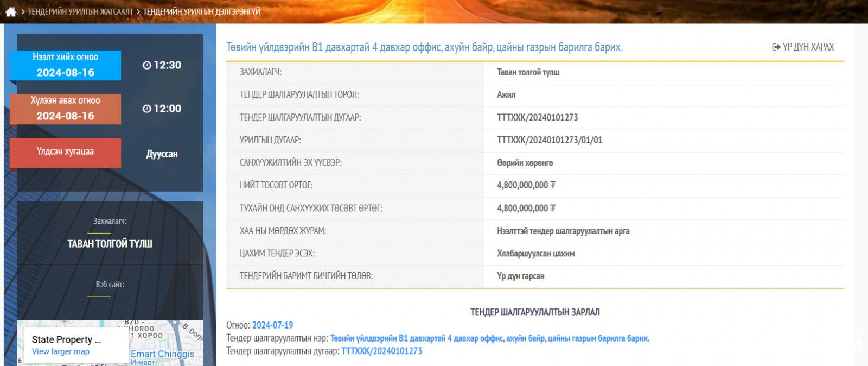Click the 12:30 opening time

coord(167,65)
